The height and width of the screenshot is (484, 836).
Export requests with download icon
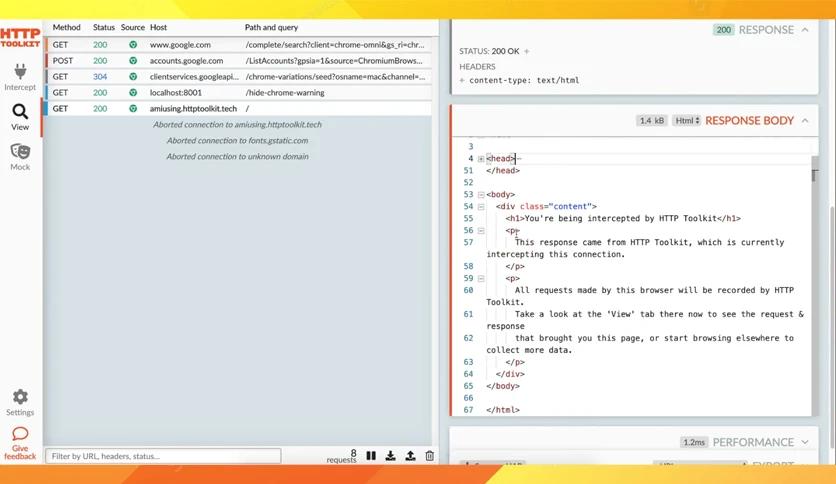[x=391, y=456]
